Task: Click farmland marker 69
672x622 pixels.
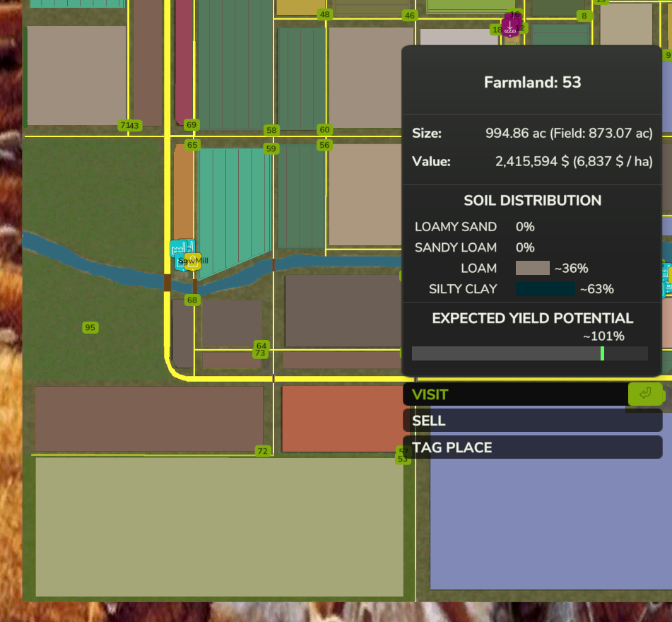Action: [191, 124]
